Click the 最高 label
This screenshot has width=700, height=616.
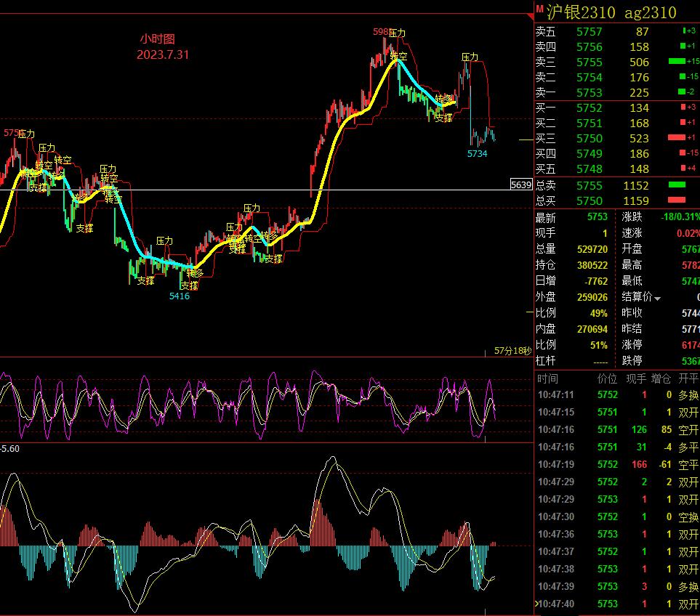click(x=632, y=265)
